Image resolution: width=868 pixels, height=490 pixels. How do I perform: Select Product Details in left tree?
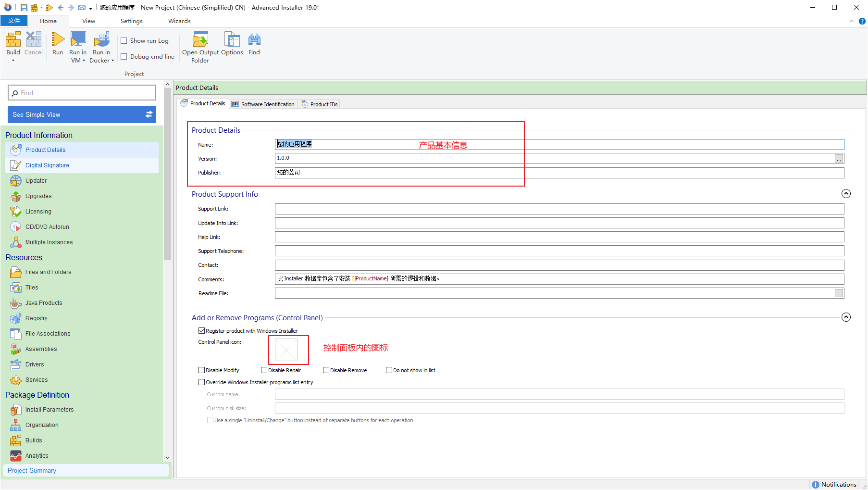(82, 150)
